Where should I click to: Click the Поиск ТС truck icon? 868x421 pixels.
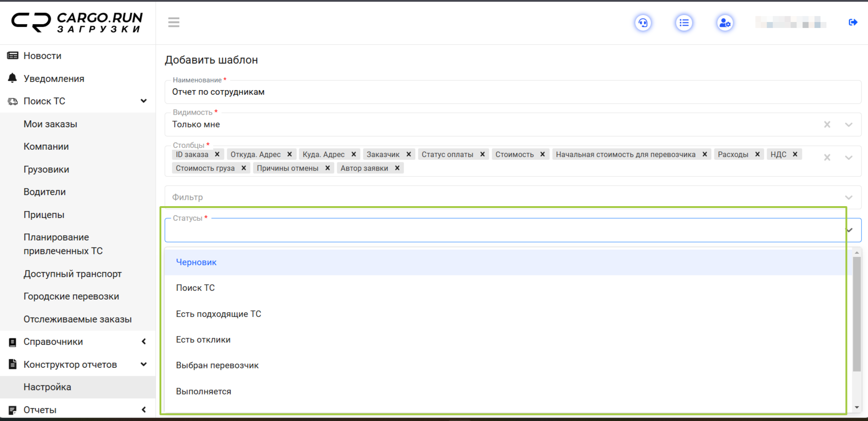pos(12,101)
